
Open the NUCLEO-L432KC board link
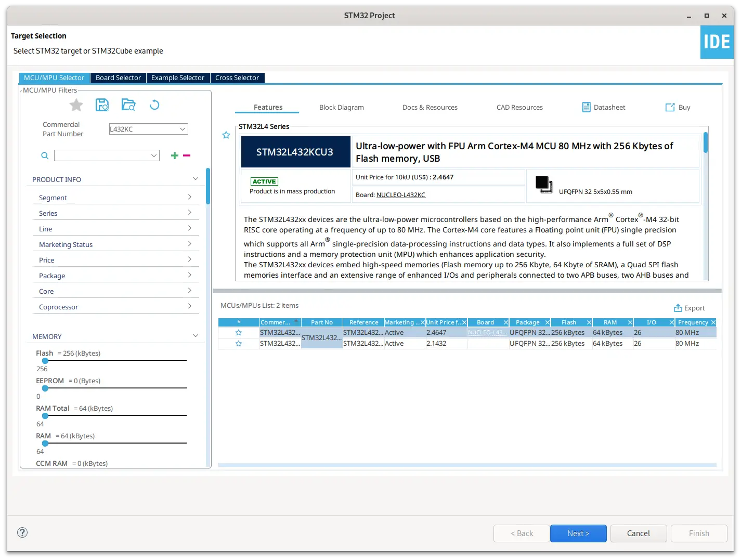point(400,195)
